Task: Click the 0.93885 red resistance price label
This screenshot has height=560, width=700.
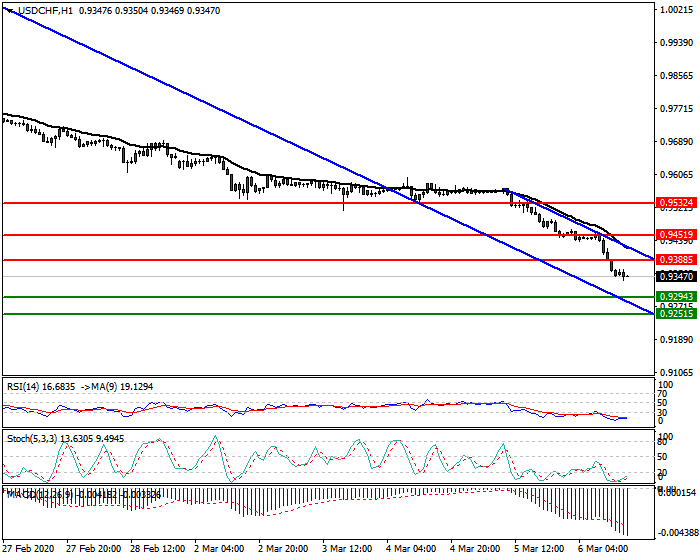Action: click(676, 259)
